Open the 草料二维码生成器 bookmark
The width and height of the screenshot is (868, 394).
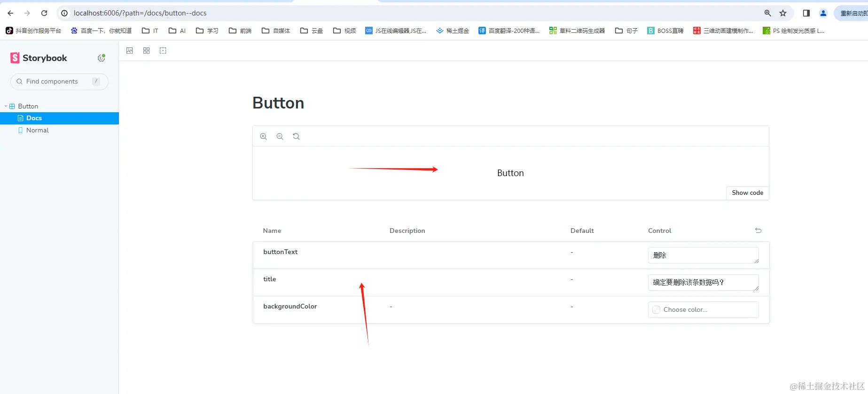pos(577,31)
